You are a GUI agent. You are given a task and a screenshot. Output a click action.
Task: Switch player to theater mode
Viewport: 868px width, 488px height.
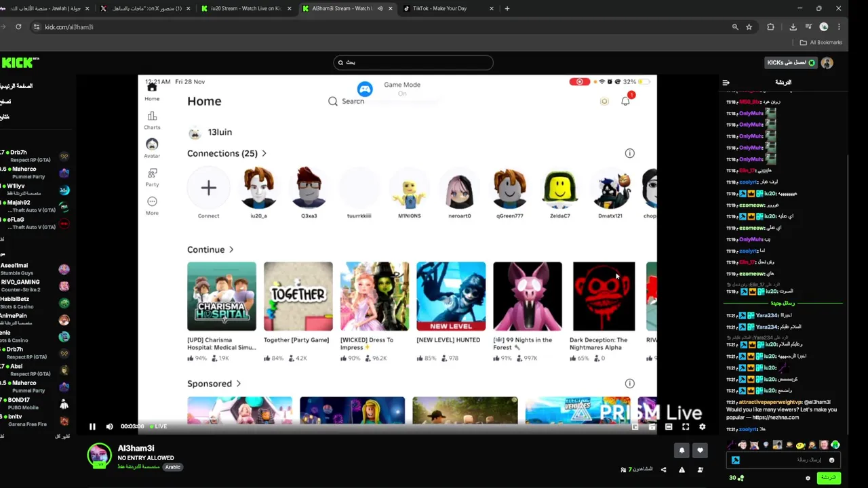(x=669, y=427)
